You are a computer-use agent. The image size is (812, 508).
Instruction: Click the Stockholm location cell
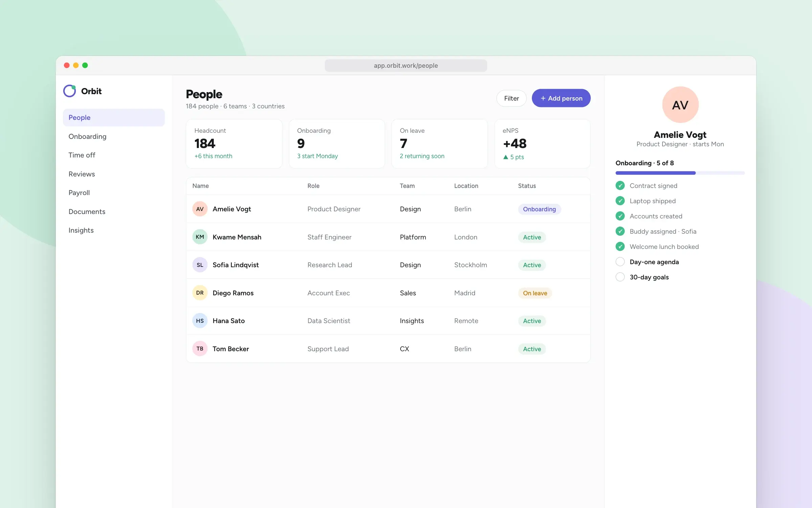(x=471, y=265)
